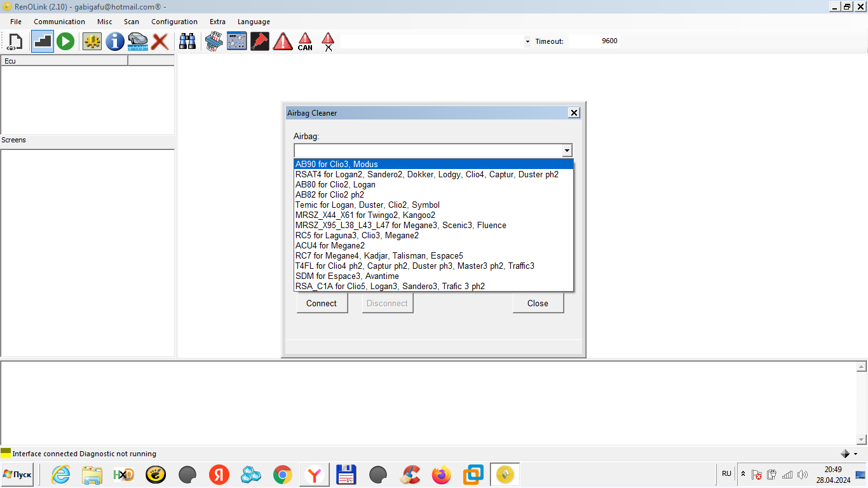Open the Communication menu

point(60,22)
